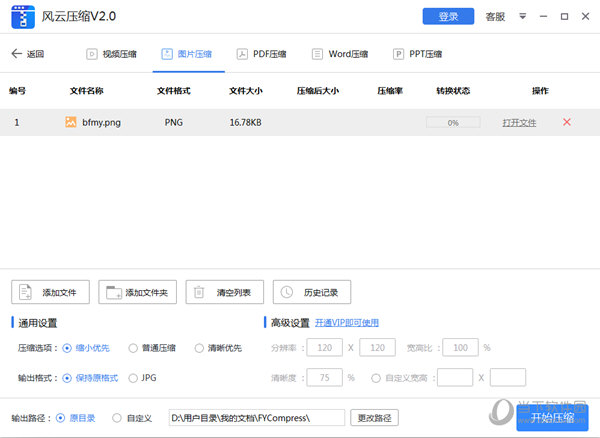Click the 转换状态 column header

pyautogui.click(x=453, y=91)
